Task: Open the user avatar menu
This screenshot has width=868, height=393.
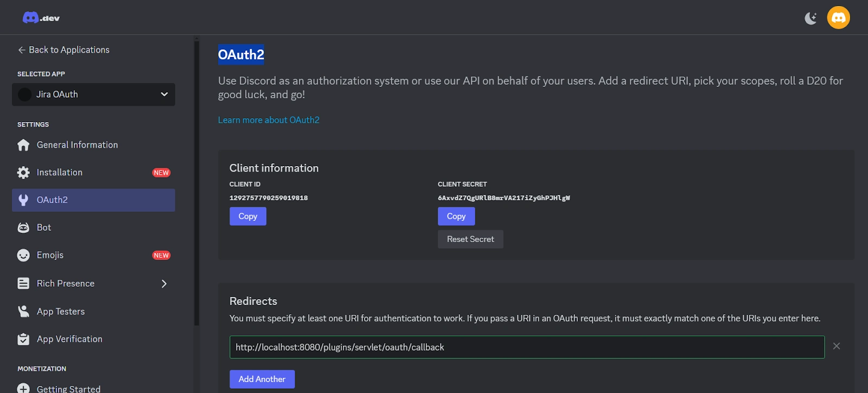Action: (x=838, y=18)
